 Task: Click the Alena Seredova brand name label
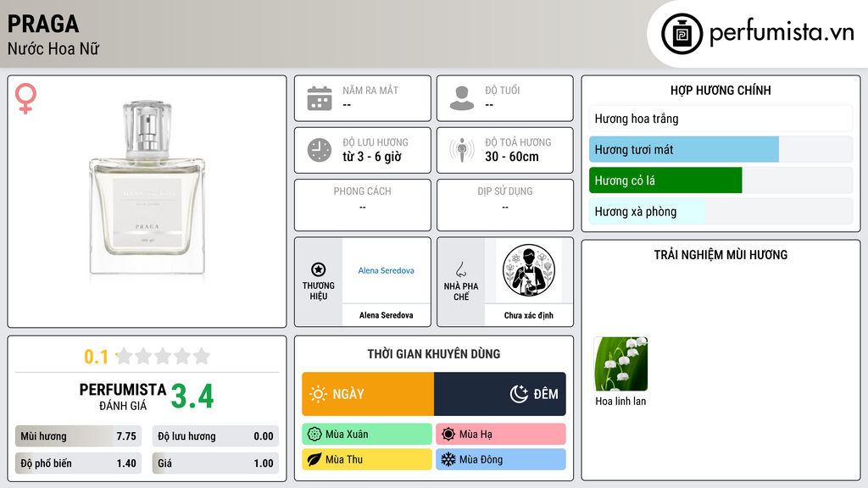coord(386,315)
